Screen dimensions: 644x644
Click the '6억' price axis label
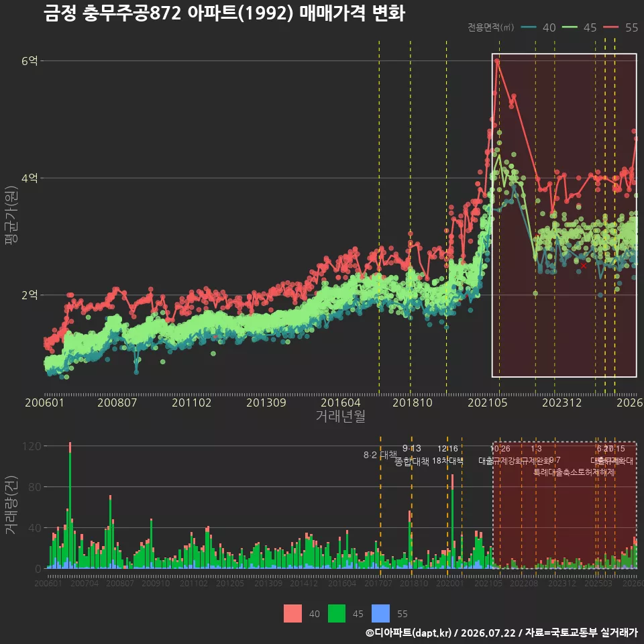(30, 61)
